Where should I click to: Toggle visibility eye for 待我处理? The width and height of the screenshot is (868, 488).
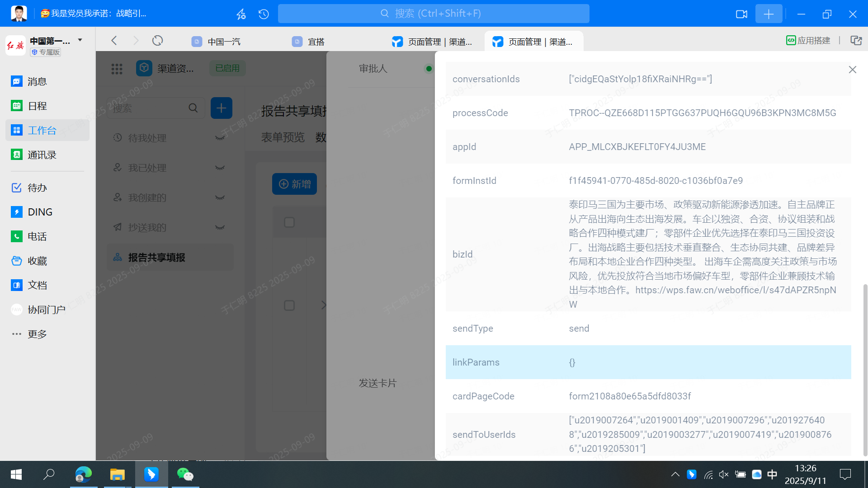(220, 138)
